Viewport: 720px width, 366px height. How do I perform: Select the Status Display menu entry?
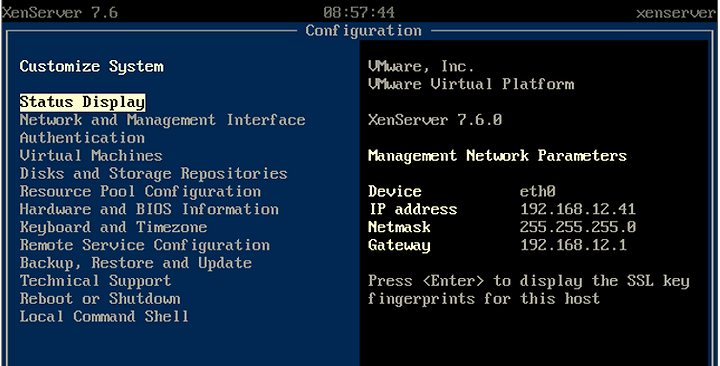pos(82,102)
